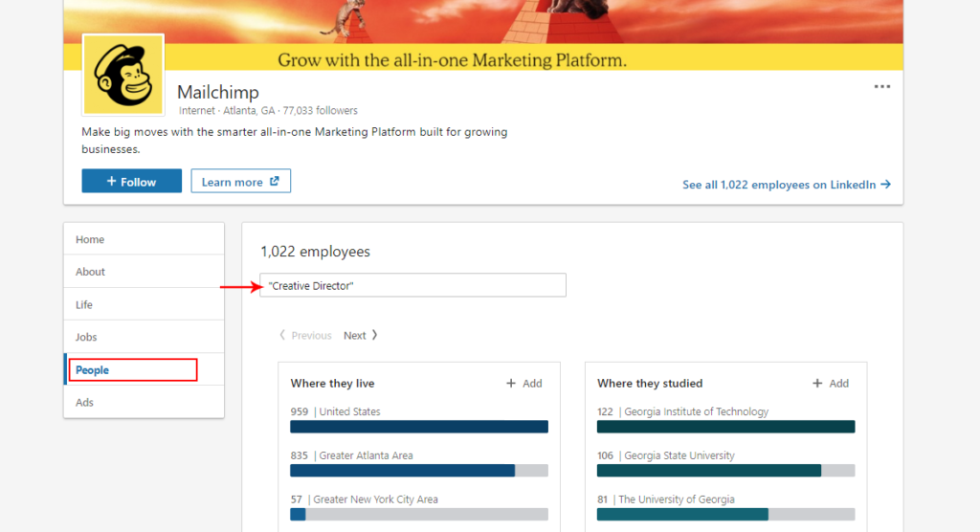Select Georgia State University bar
The width and height of the screenshot is (980, 532).
coord(725,471)
